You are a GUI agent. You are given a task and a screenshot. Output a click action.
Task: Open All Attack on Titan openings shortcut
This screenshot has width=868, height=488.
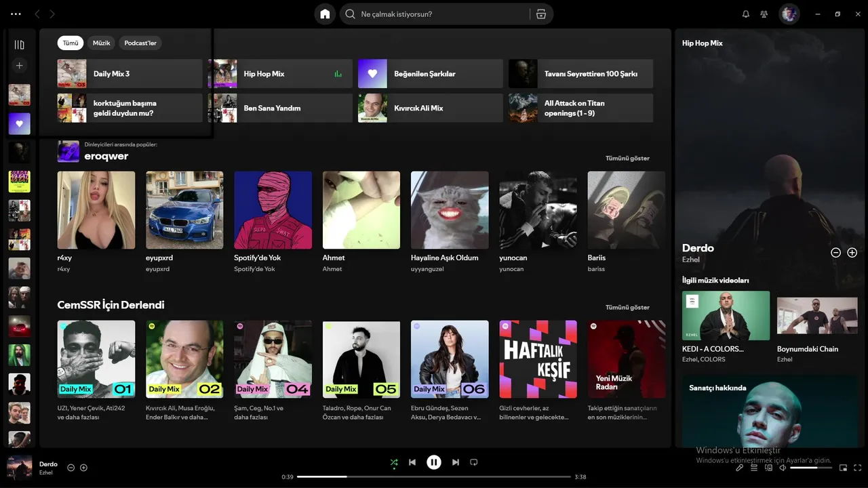point(581,108)
